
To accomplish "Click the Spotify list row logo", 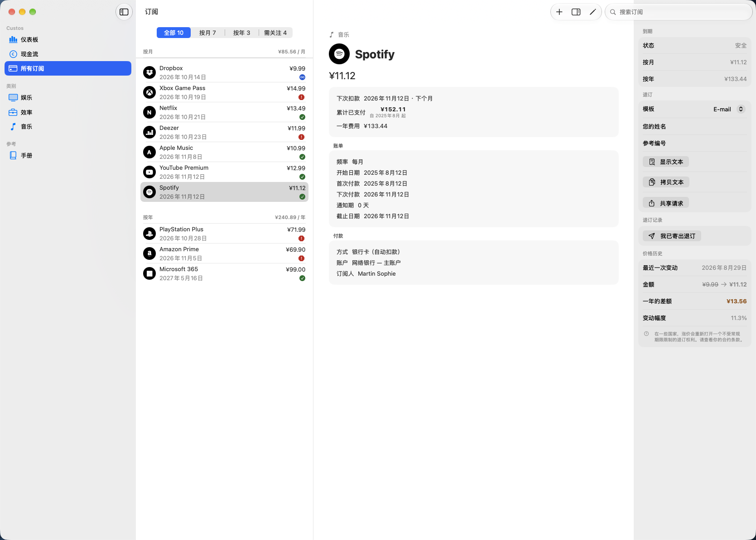I will point(149,192).
